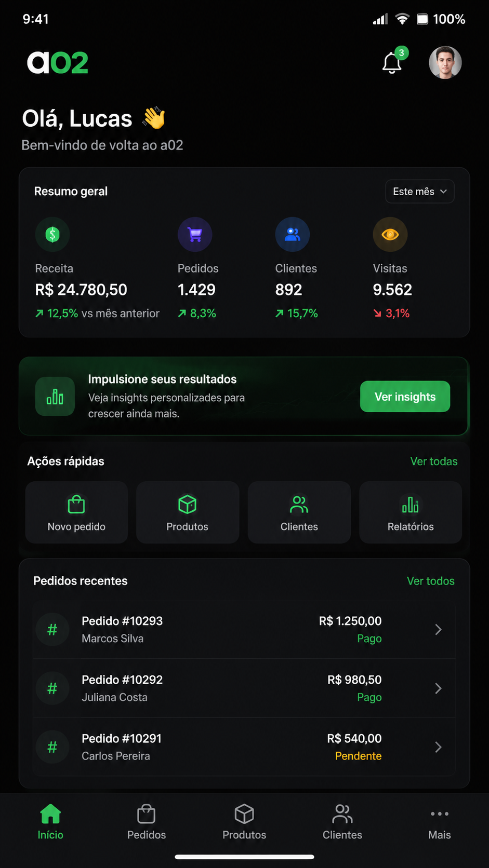The image size is (489, 868).
Task: Tap the bar chart icon in insights banner
Action: click(55, 397)
